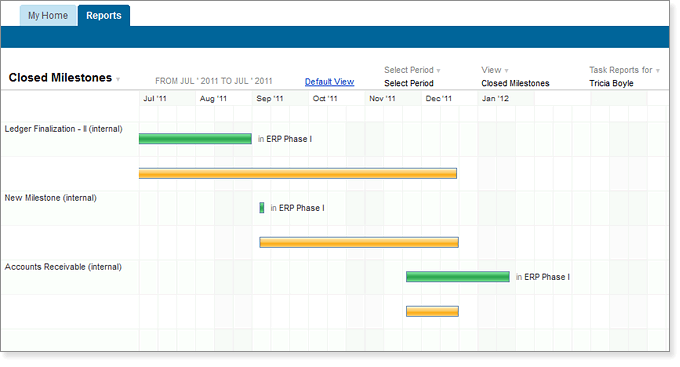
Task: Click the black Select Period value text
Action: tap(409, 83)
